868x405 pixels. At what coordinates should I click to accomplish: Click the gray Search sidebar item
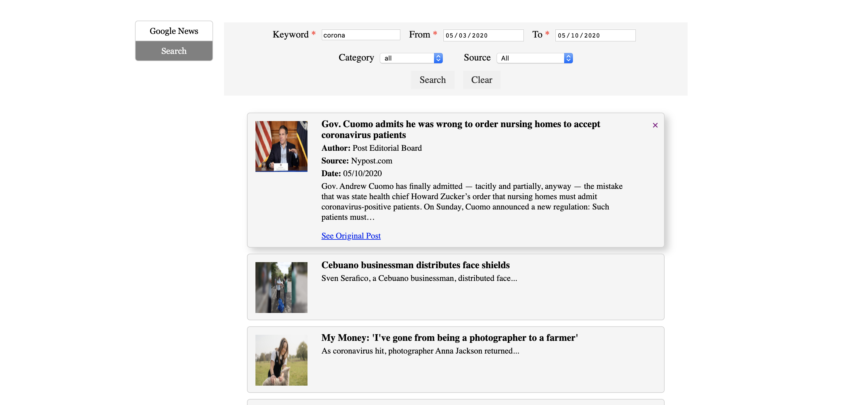tap(173, 51)
